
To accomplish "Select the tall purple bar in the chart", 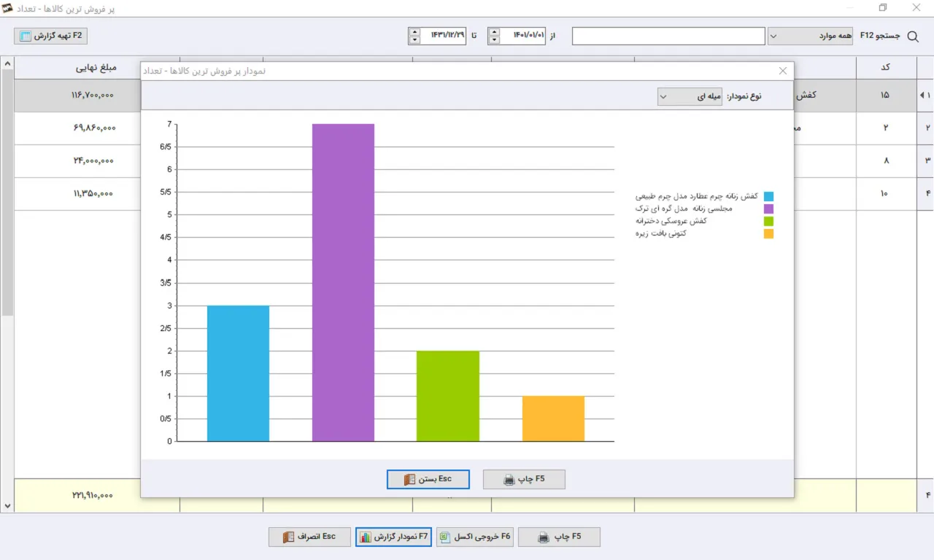I will pyautogui.click(x=343, y=283).
